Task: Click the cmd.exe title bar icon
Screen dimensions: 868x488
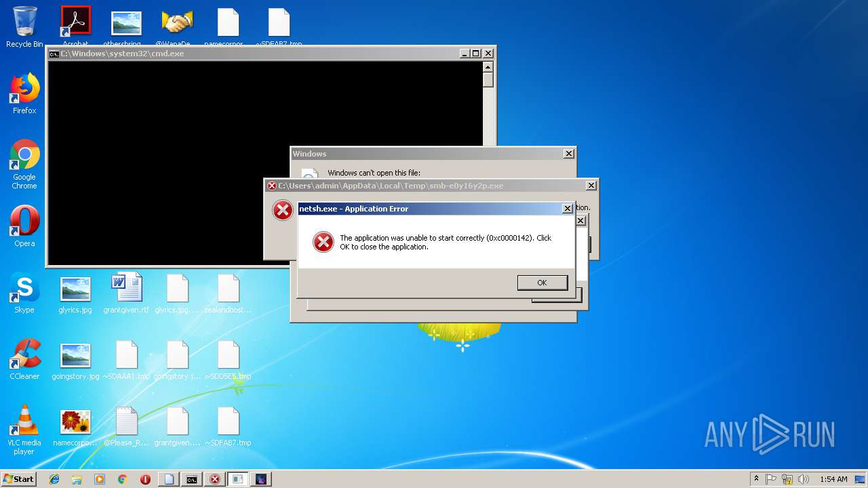Action: pyautogui.click(x=54, y=54)
